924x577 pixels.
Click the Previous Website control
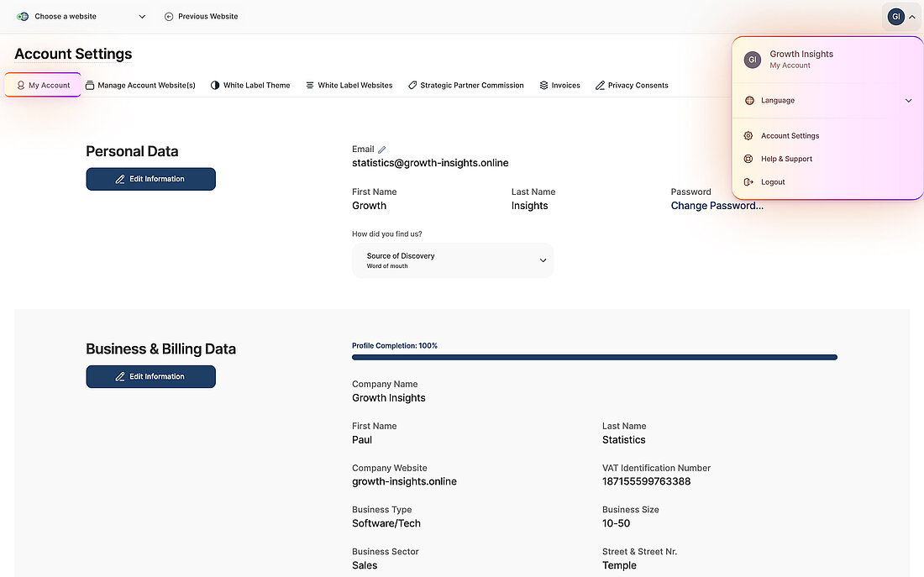point(201,16)
